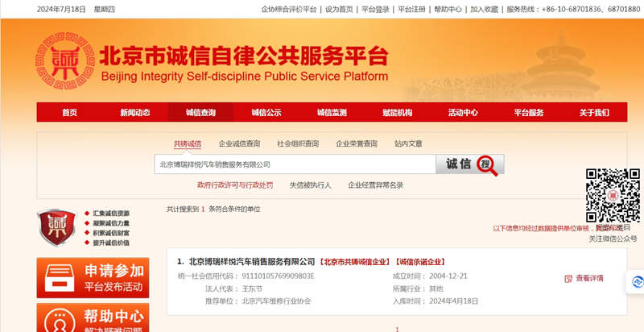Click the date 2024年7月18日 text
The image size is (644, 332).
click(62, 9)
